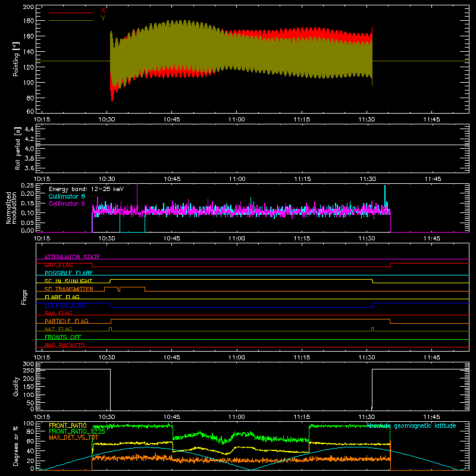Click the tall magenta Collimator 9 spike near 10:37
Viewport: 476px width, 476px height.
tap(137, 195)
